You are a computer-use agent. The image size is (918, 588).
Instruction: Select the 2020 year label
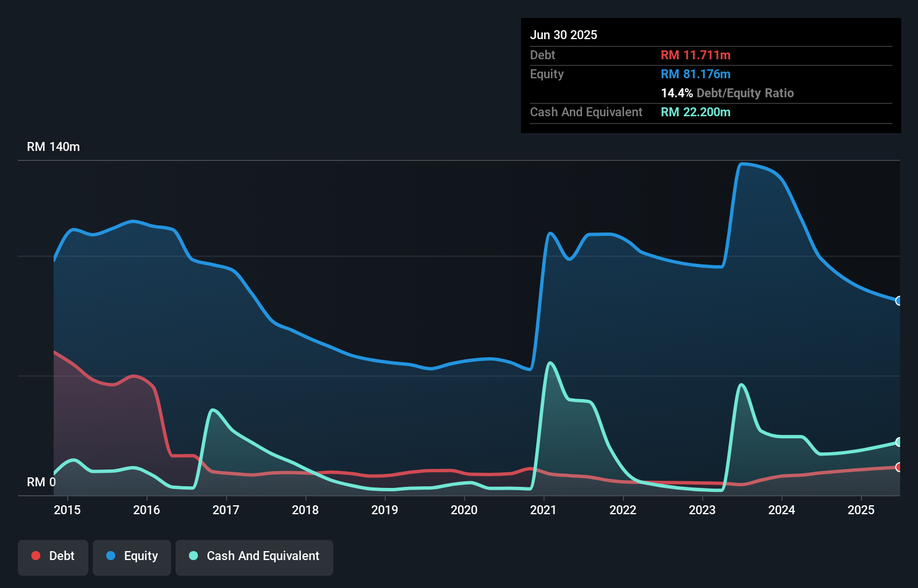click(464, 510)
